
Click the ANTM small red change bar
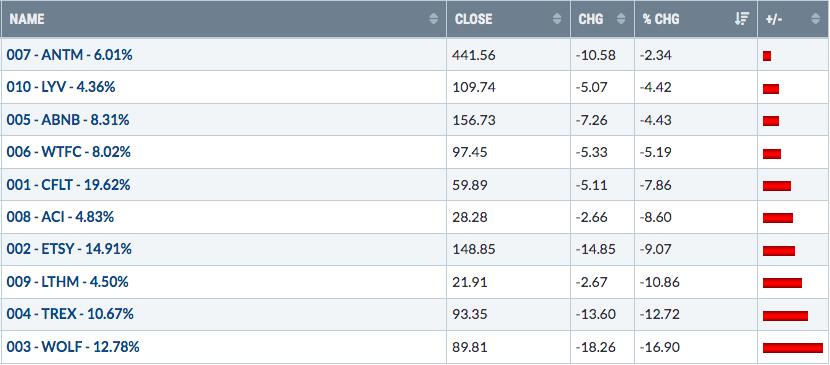pos(767,56)
